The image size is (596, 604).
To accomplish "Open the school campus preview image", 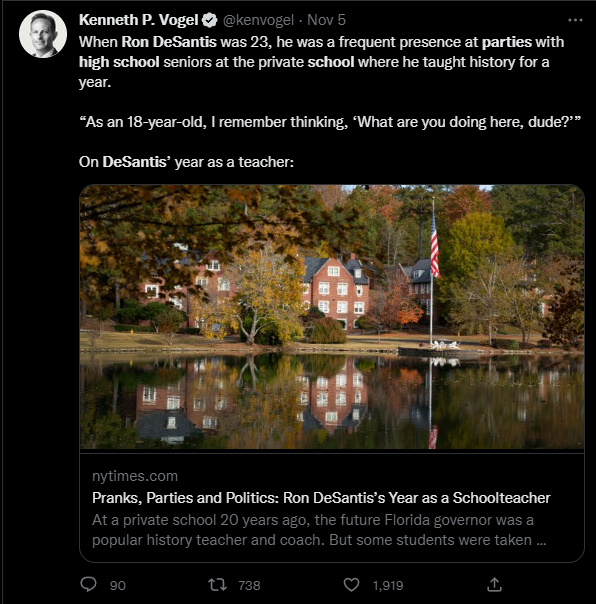I will pos(332,317).
